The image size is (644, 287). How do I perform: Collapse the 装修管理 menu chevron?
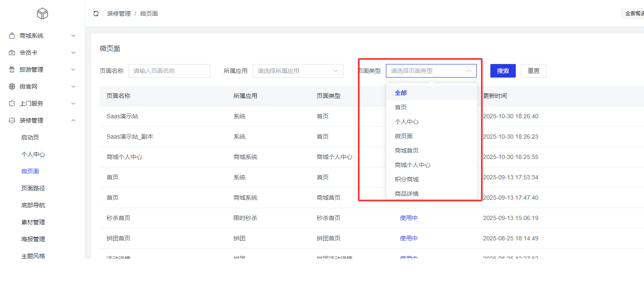(73, 120)
